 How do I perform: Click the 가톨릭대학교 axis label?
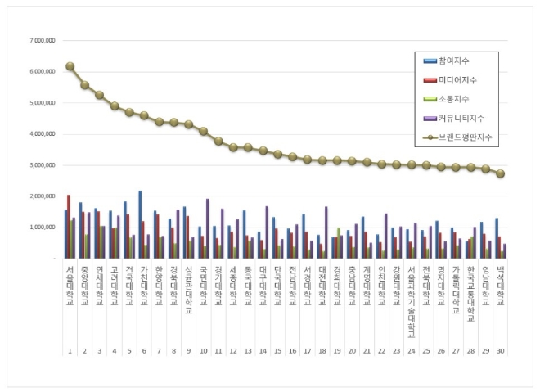click(456, 290)
